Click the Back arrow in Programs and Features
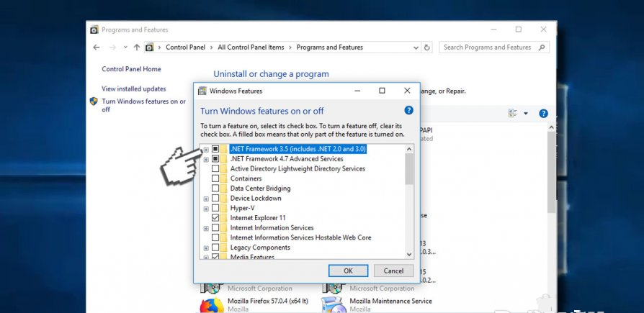 [97, 47]
